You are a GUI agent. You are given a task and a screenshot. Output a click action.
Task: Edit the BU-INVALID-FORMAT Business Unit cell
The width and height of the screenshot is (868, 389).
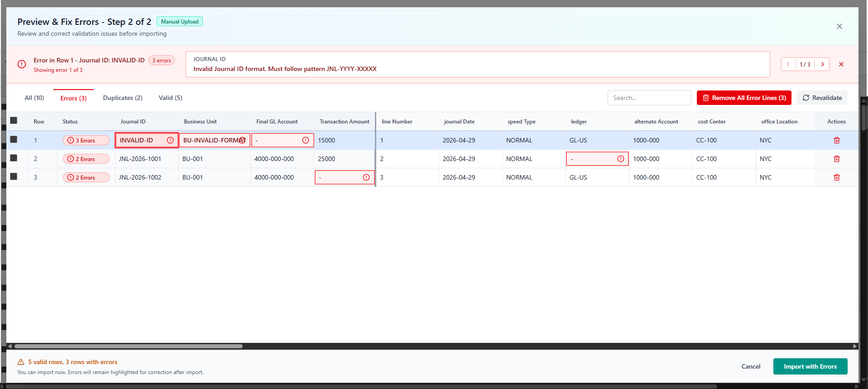point(215,140)
